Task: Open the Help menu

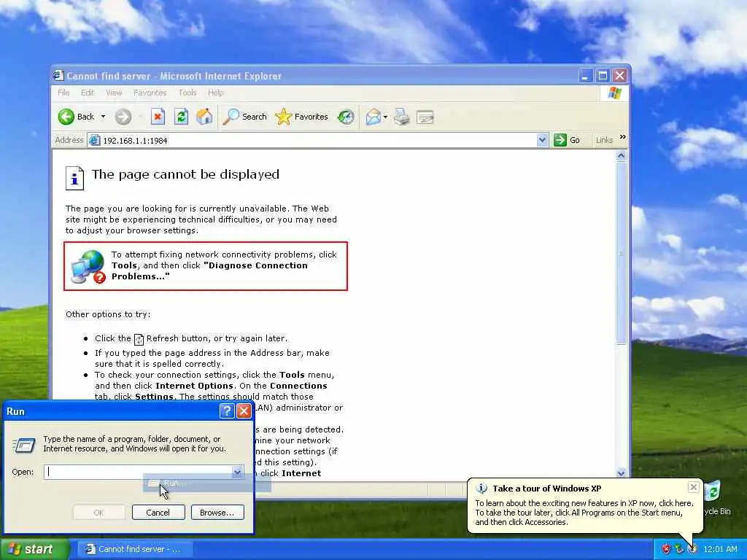Action: tap(215, 93)
